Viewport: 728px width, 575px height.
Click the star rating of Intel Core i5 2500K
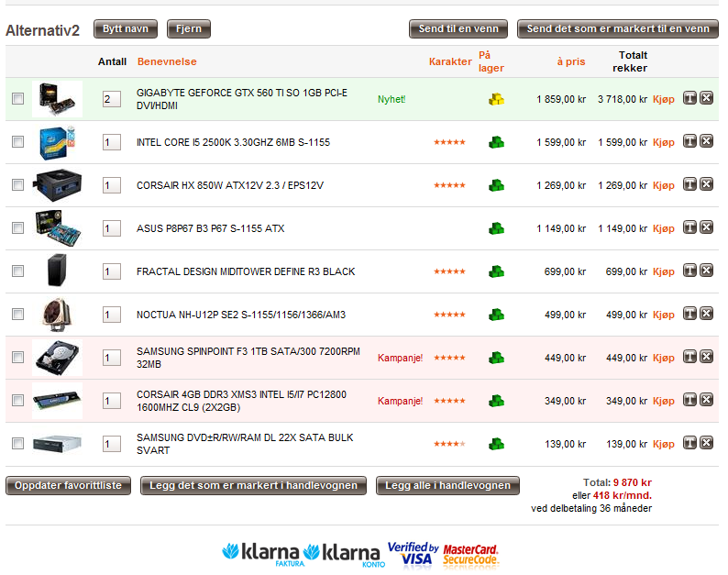[x=449, y=142]
